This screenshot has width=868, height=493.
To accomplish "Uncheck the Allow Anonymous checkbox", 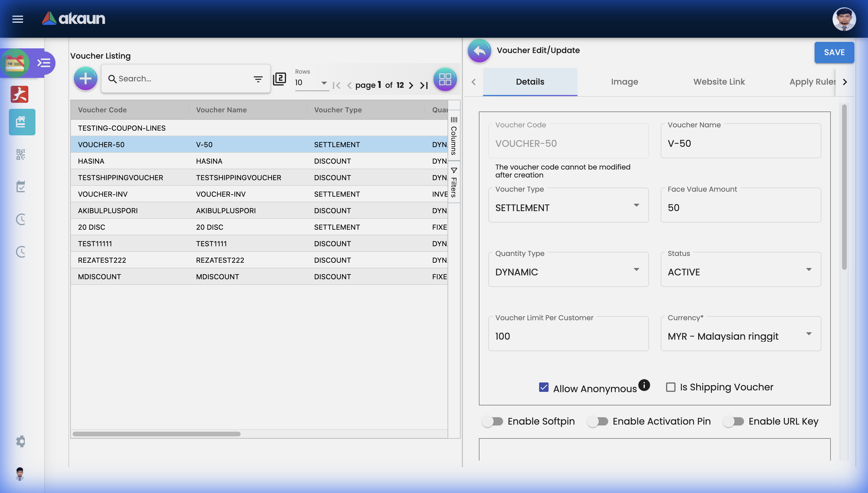I will point(544,387).
